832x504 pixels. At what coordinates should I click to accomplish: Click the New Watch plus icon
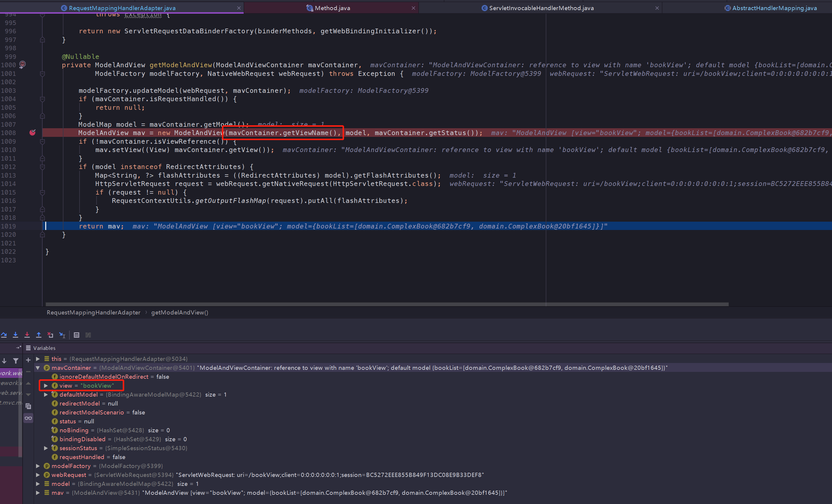click(28, 360)
